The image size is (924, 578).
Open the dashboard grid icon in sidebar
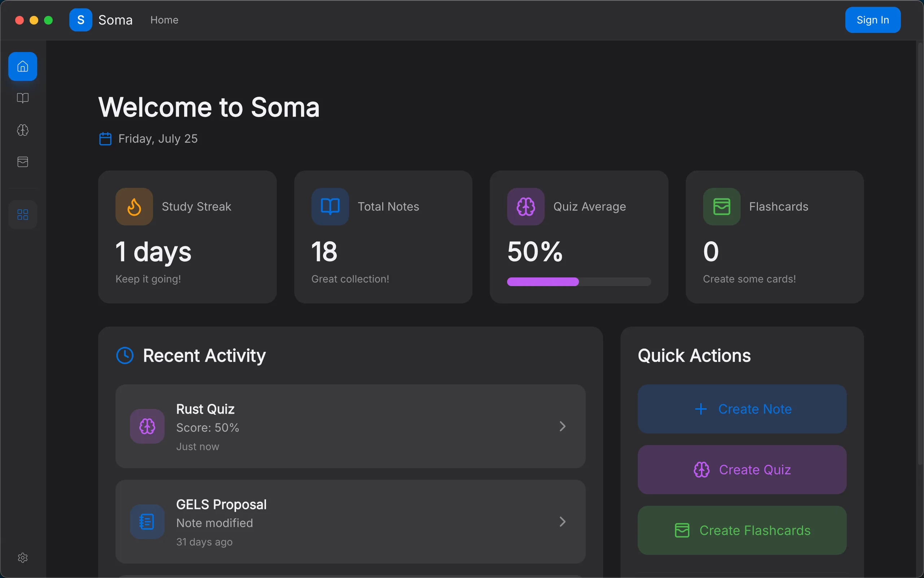[22, 215]
